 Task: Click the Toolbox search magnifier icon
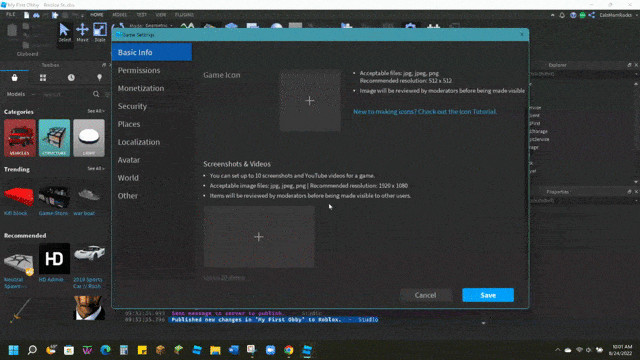(96, 94)
